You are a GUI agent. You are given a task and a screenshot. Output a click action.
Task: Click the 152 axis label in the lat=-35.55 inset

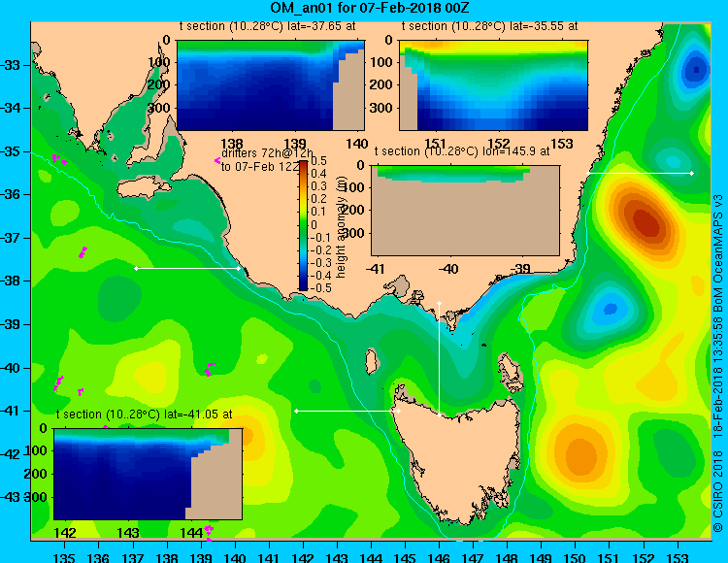[499, 144]
